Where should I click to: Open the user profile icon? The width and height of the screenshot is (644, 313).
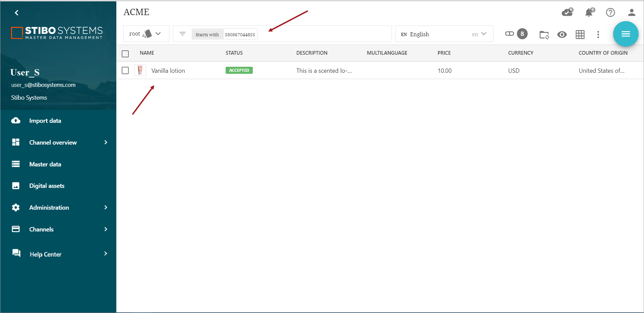coord(632,13)
